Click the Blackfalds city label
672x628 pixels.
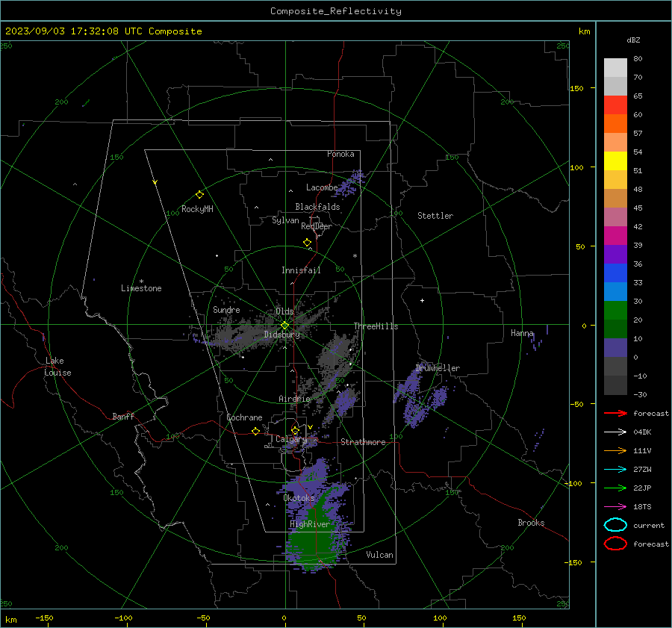317,207
